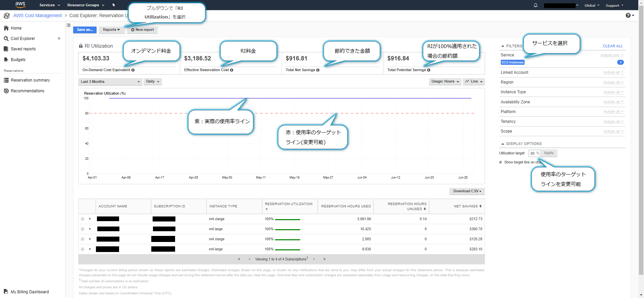This screenshot has width=644, height=298.
Task: Go to the previous page of subscriptions
Action: (x=250, y=259)
